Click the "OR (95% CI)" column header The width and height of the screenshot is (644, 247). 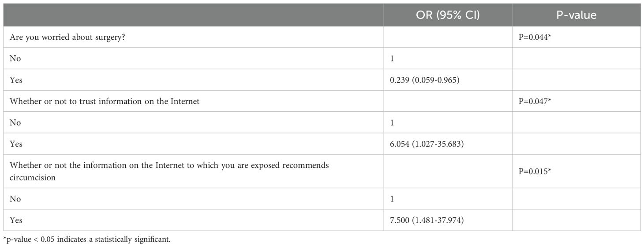click(x=447, y=15)
